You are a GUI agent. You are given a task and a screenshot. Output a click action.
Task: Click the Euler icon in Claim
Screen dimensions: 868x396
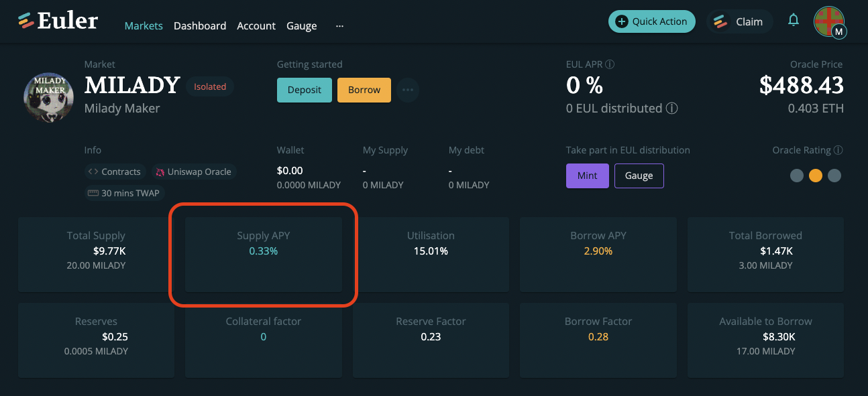(x=720, y=21)
